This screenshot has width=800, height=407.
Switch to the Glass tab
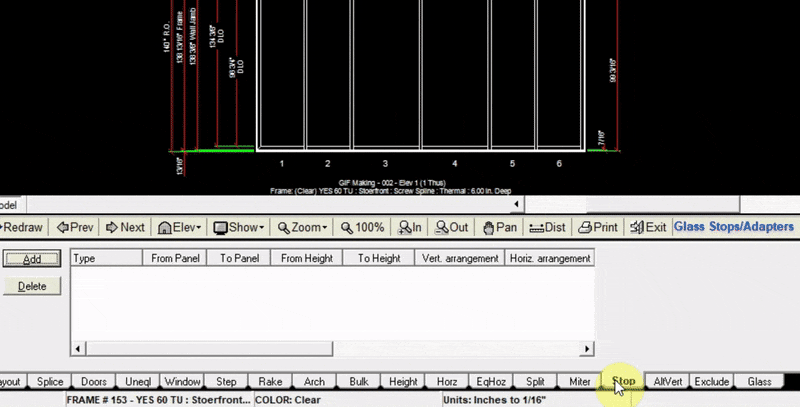click(x=759, y=381)
